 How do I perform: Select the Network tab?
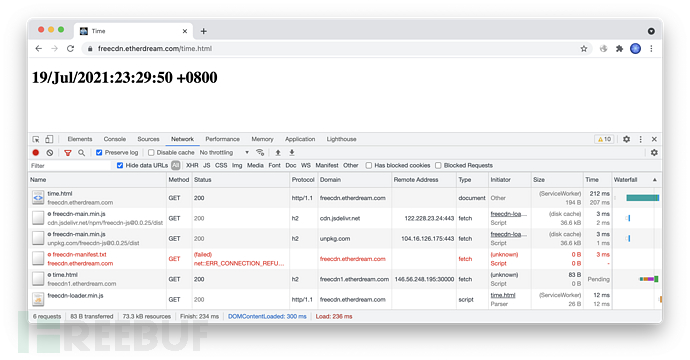182,139
